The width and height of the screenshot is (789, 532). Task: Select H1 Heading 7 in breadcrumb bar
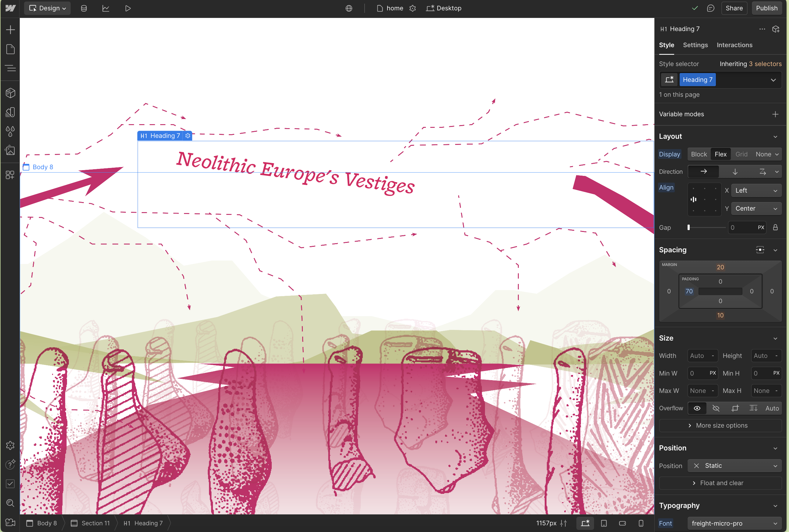pyautogui.click(x=143, y=523)
